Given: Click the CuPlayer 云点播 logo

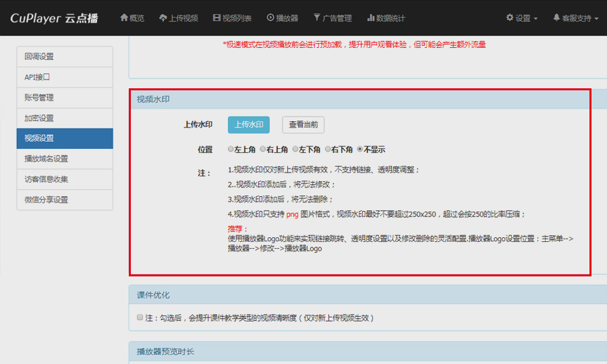Looking at the screenshot, I should click(x=54, y=18).
